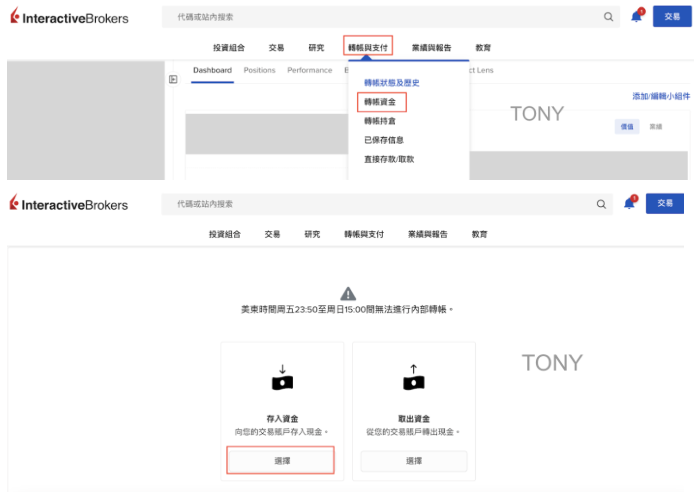Viewport: 700px width, 492px height.
Task: Click the 存入資金 card title
Action: coord(282,419)
